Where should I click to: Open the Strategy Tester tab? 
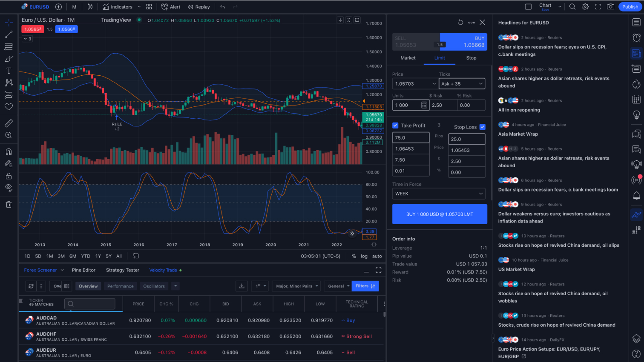[122, 270]
